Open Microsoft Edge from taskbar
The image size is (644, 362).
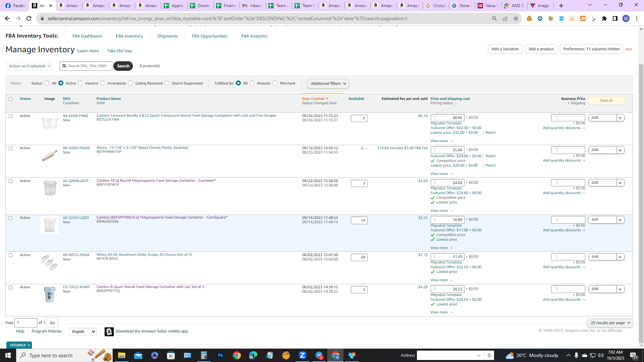pyautogui.click(x=253, y=355)
